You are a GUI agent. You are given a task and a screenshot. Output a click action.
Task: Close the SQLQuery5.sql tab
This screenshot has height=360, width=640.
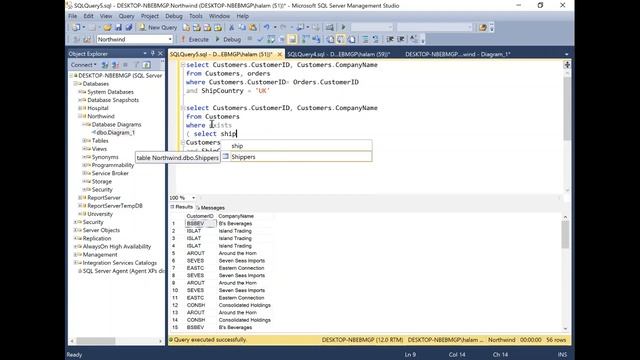[x=280, y=54]
